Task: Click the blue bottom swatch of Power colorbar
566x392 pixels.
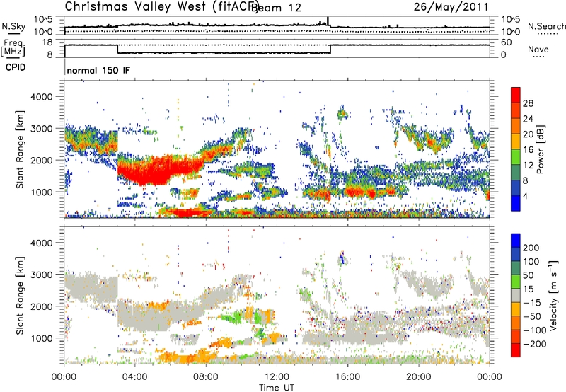Action: pos(516,203)
